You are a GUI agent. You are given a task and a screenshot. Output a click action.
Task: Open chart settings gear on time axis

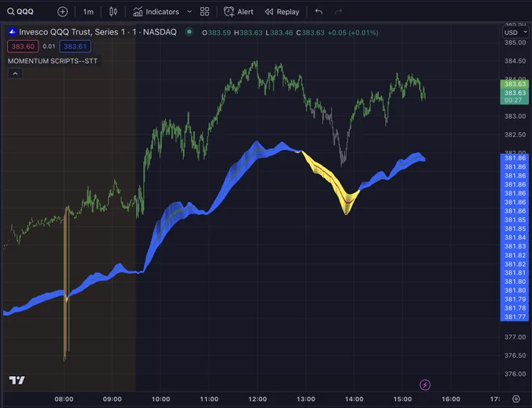(516, 399)
